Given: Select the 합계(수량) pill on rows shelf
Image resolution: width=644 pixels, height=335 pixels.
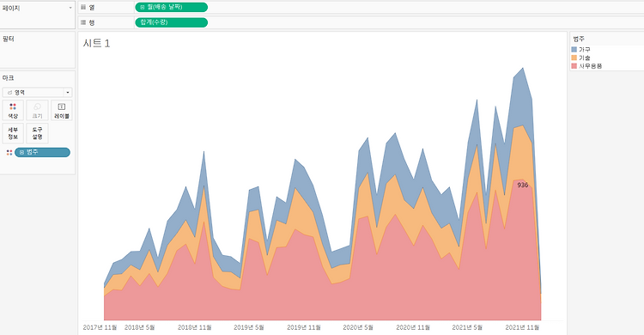Looking at the screenshot, I should coord(171,22).
